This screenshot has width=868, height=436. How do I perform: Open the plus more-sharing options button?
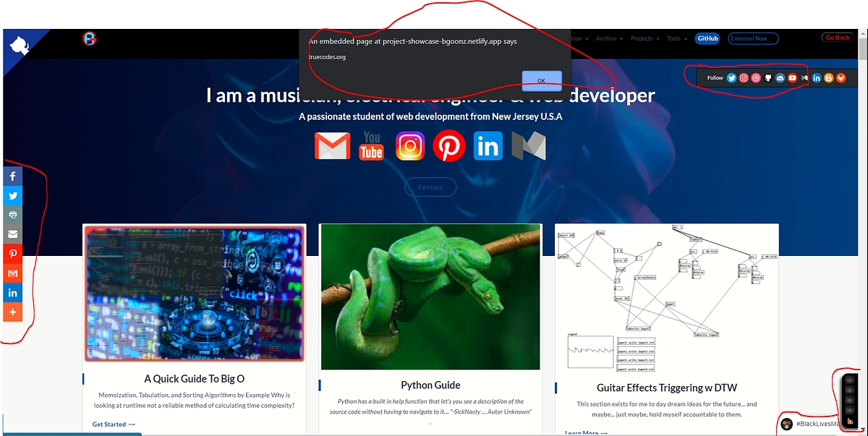tap(13, 312)
